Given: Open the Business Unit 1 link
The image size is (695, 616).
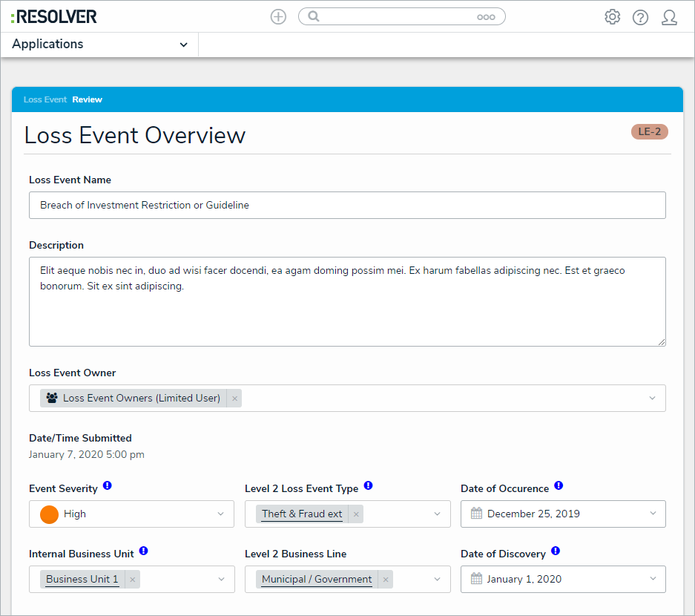Looking at the screenshot, I should coord(82,579).
